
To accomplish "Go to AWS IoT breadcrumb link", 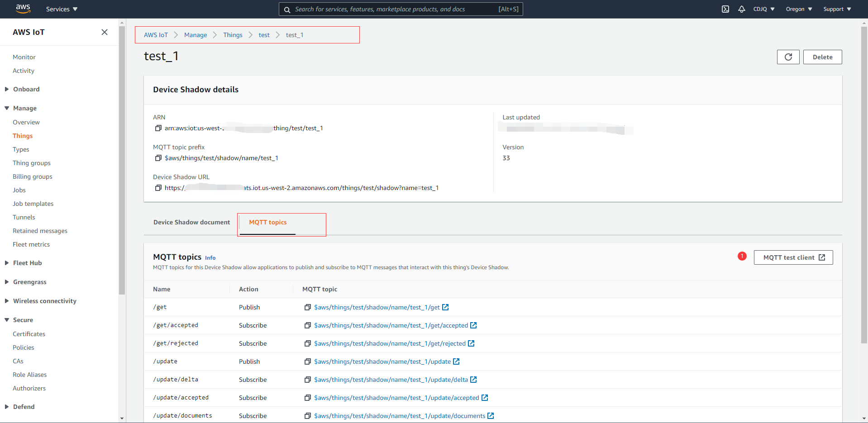I will (x=156, y=35).
